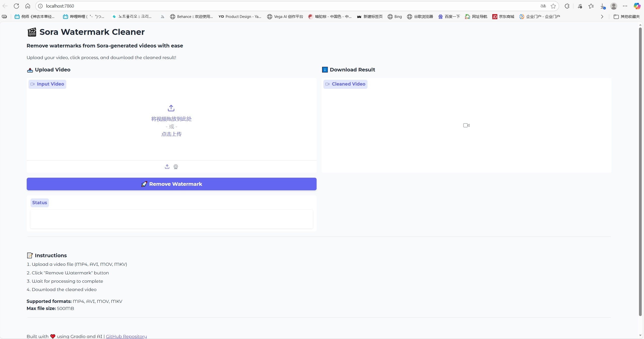Open the browser downloads icon
Screen dimensions: 644x339
pyautogui.click(x=602, y=6)
